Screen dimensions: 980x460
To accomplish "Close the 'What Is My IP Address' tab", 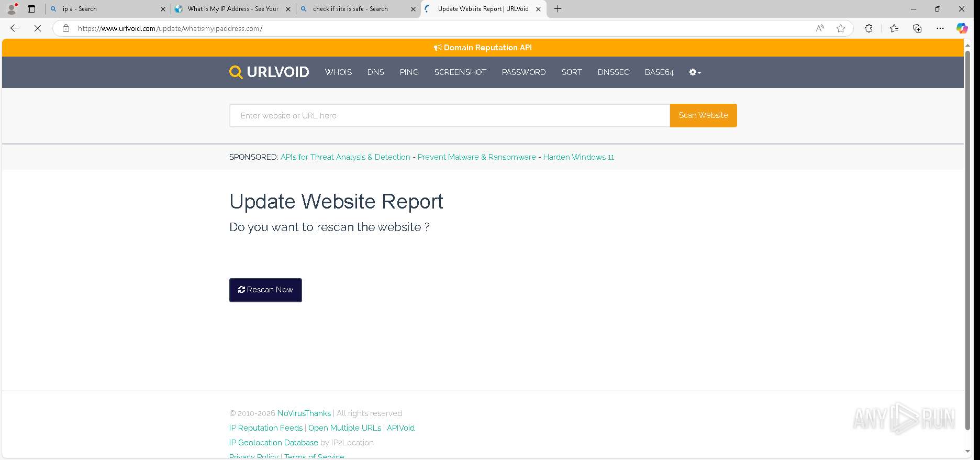I will tap(288, 9).
